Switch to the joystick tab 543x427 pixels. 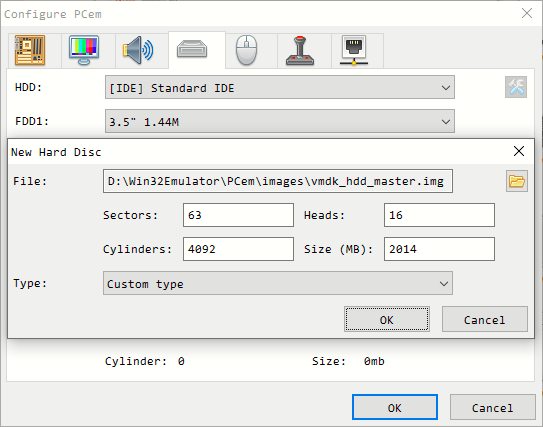point(300,50)
